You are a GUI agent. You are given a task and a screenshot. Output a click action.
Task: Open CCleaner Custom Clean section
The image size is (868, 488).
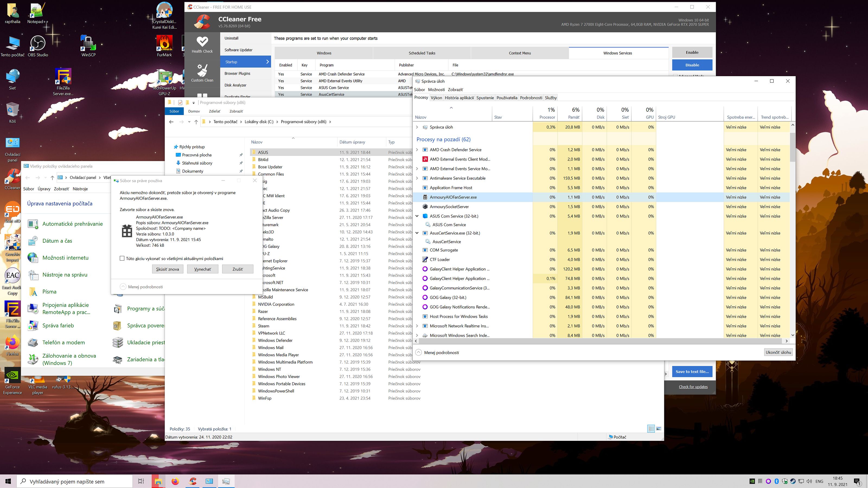pos(202,73)
